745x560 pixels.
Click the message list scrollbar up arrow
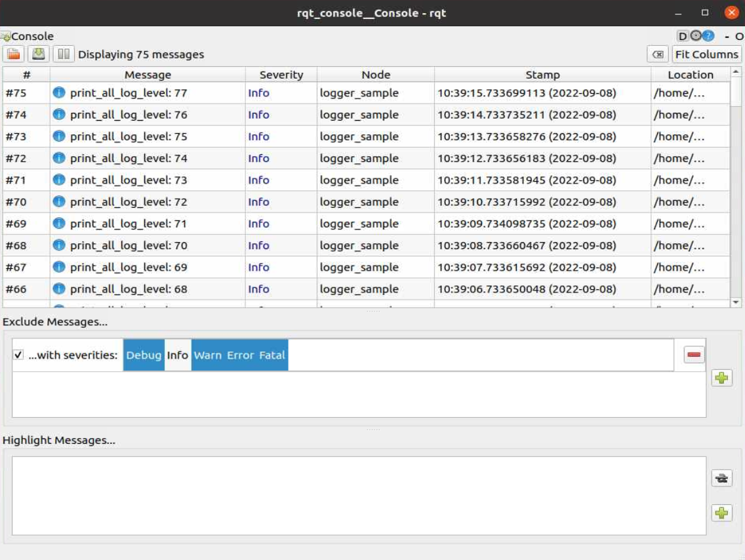tap(736, 71)
